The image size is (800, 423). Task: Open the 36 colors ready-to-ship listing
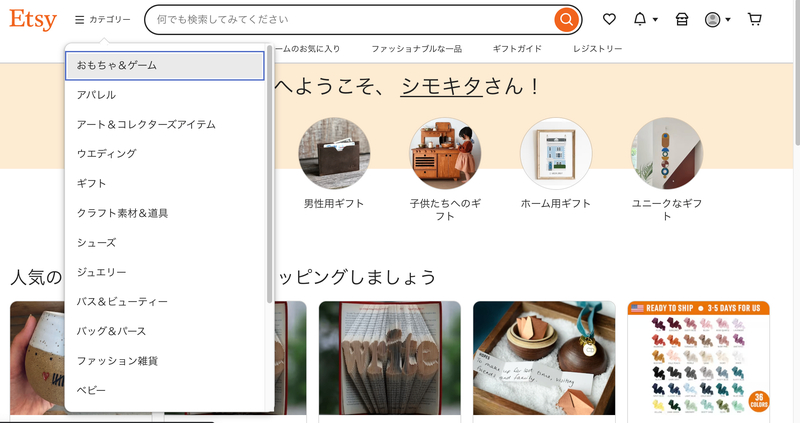click(x=698, y=358)
